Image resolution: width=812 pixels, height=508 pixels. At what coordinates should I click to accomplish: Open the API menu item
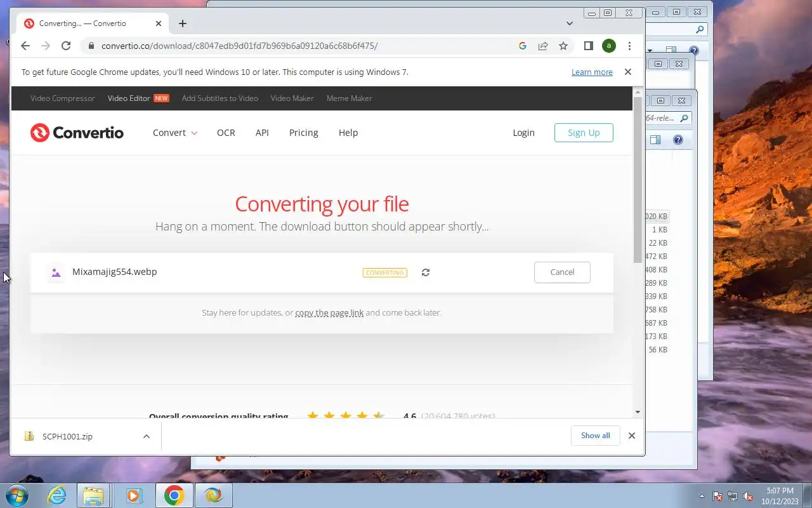tap(262, 133)
